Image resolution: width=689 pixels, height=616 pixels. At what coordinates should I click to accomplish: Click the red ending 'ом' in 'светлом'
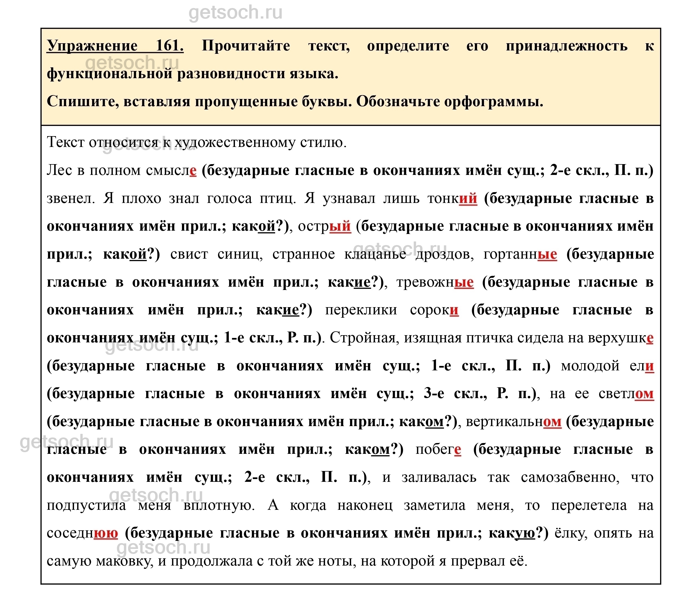pos(644,394)
